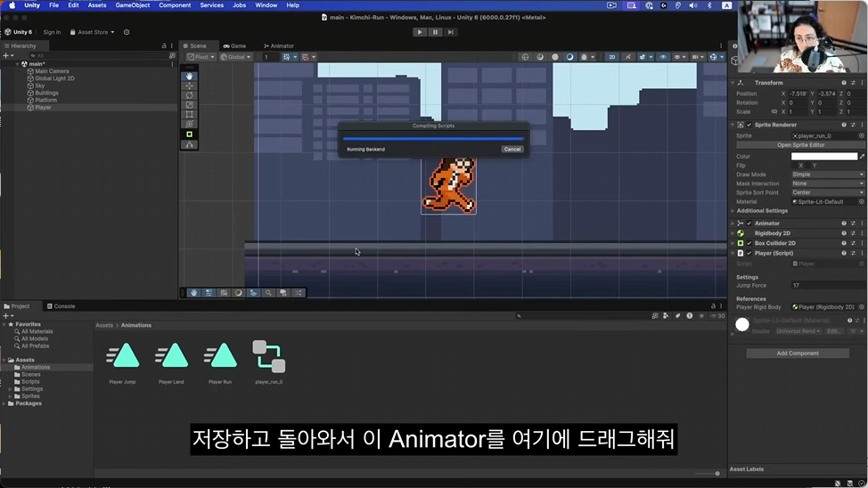Viewport: 868px width, 488px height.
Task: Click the Asset Store button
Action: tap(92, 32)
